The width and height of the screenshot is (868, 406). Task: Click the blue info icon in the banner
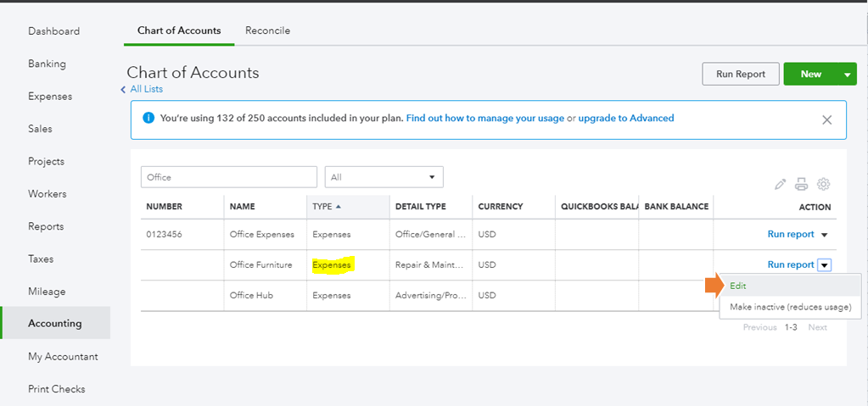[x=148, y=118]
